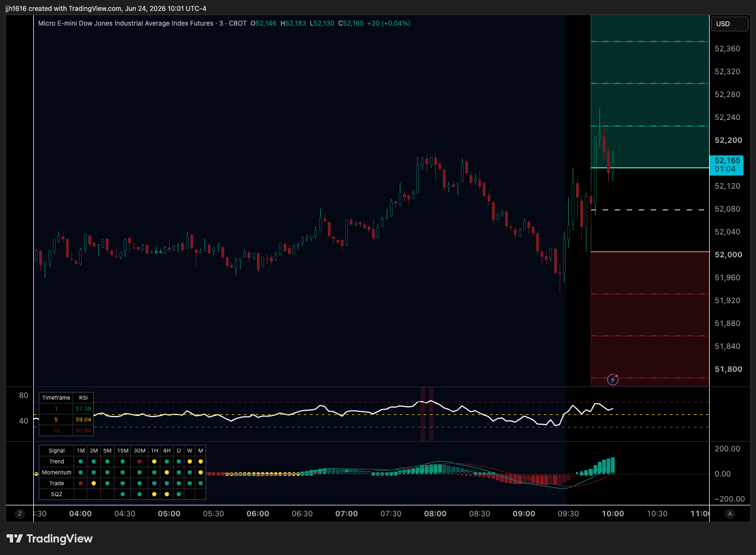Click the Momentum row label

(x=57, y=473)
